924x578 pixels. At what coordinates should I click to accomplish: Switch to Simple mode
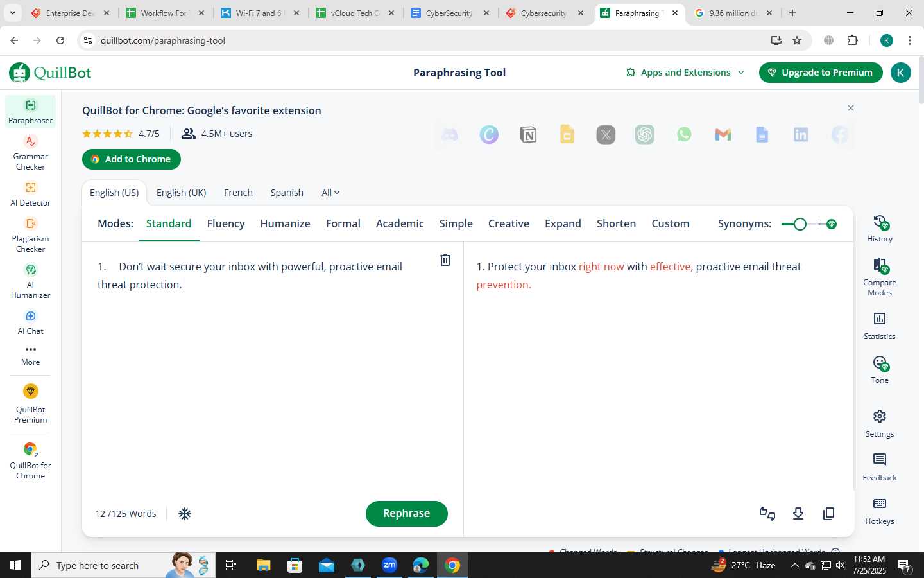456,223
